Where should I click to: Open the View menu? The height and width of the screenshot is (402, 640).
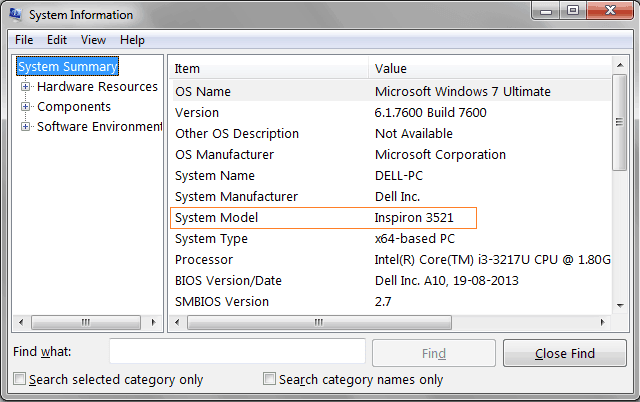click(x=93, y=40)
